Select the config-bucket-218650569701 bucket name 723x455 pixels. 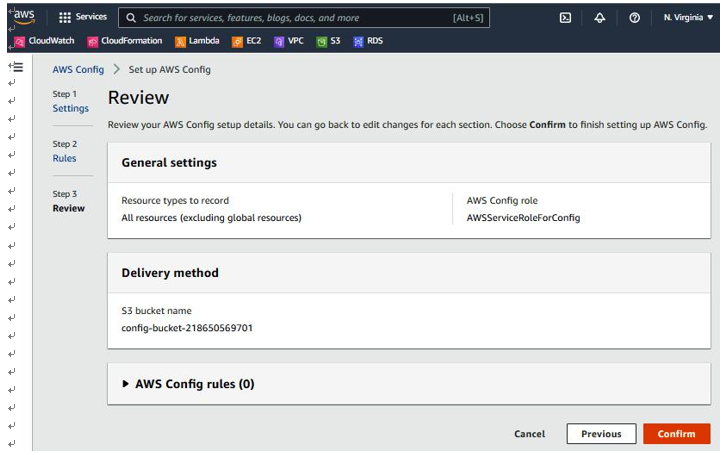click(187, 328)
